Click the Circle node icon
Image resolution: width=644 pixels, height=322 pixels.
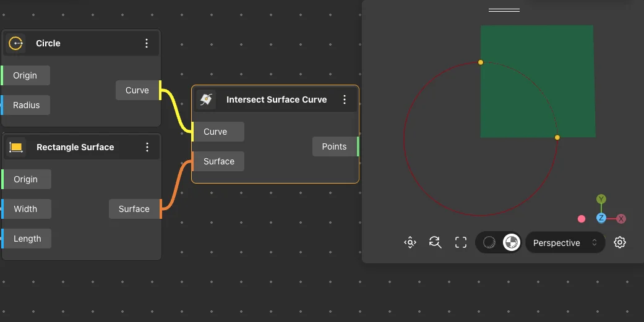click(x=16, y=43)
